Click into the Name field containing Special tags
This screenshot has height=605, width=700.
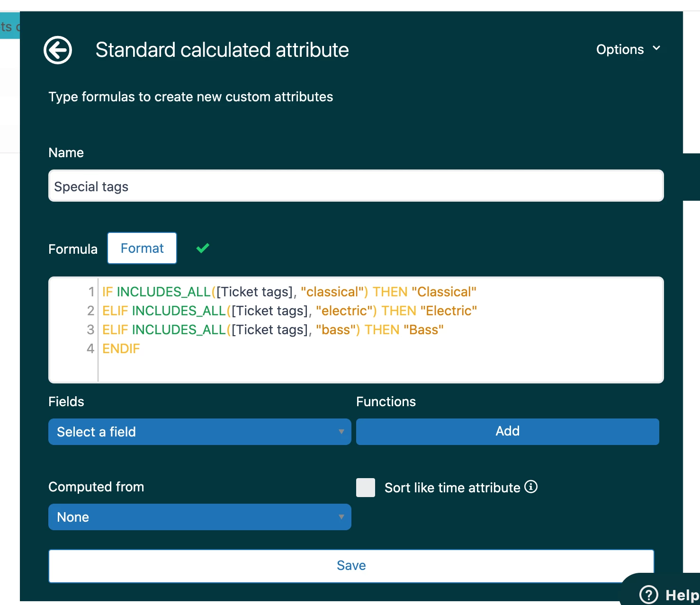point(356,186)
